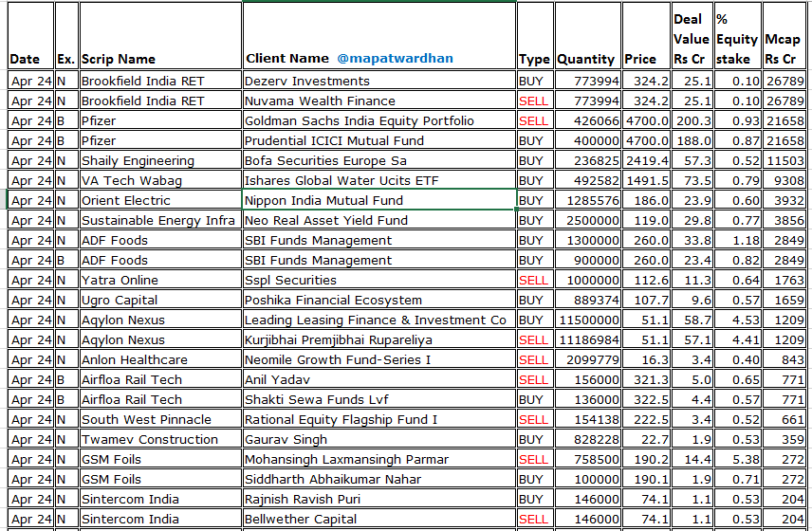Select the VA Tech Wabag cell
This screenshot has height=531, width=812.
(x=160, y=180)
